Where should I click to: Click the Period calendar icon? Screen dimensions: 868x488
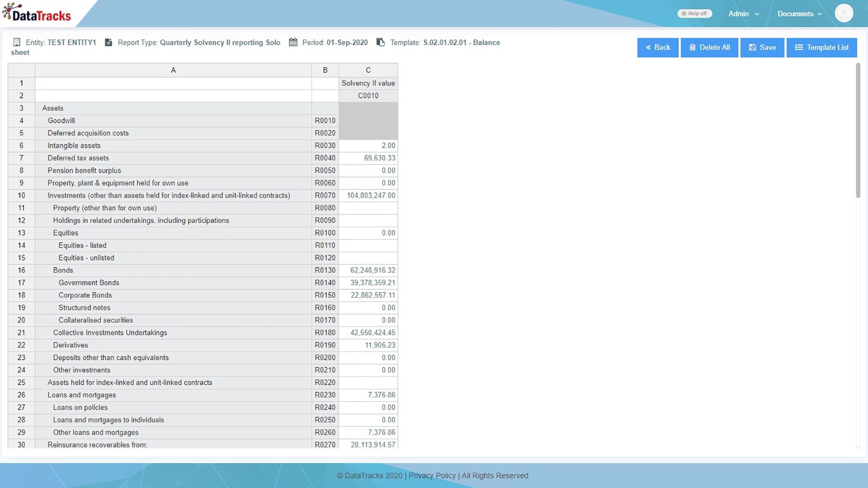click(x=293, y=42)
